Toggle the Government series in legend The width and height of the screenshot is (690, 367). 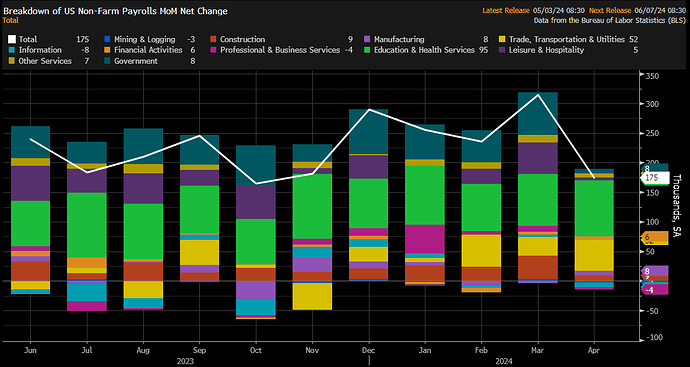click(107, 61)
